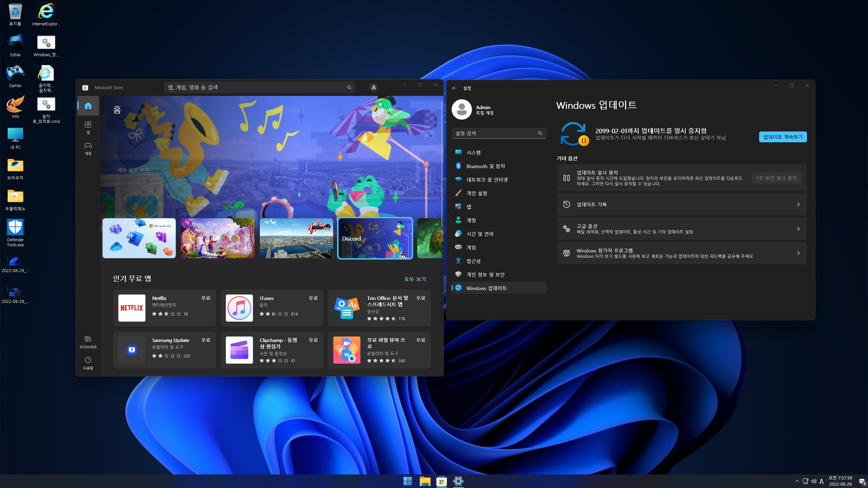Click the Store user profile icon
The image size is (868, 488).
373,87
